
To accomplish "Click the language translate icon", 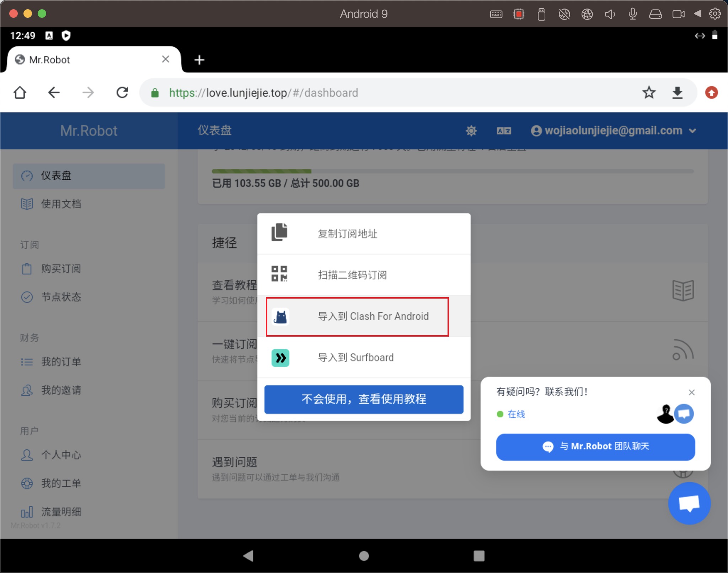I will 504,131.
